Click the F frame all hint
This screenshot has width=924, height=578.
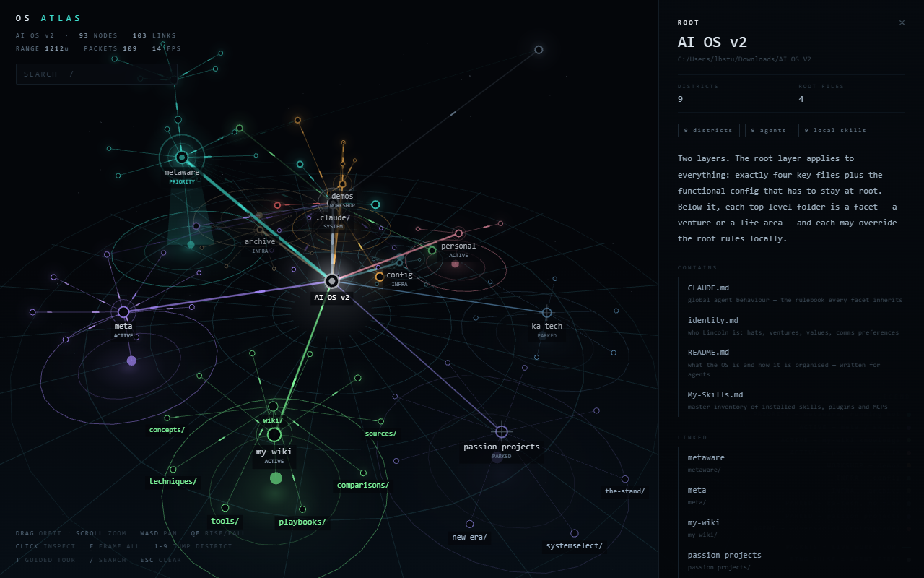tap(114, 546)
